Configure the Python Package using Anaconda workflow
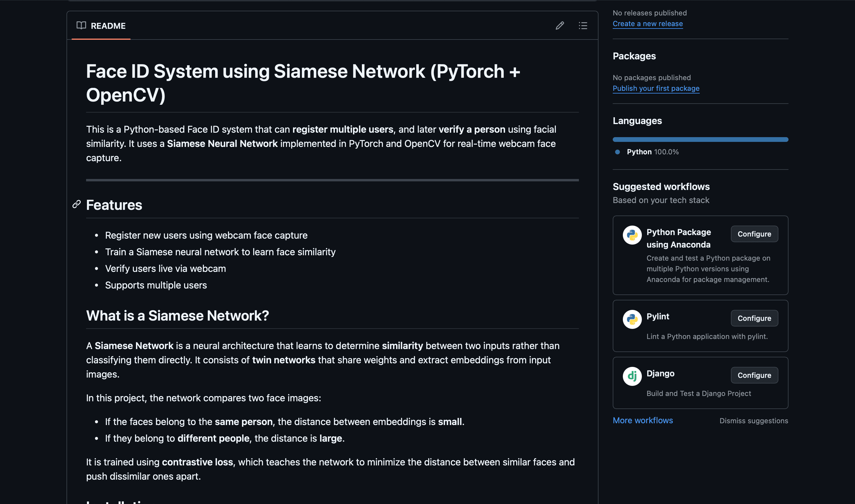Screen dimensions: 855x504 coord(754,234)
